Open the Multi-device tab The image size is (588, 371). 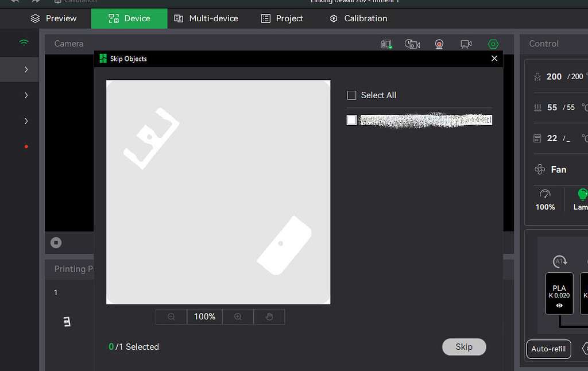pyautogui.click(x=206, y=18)
